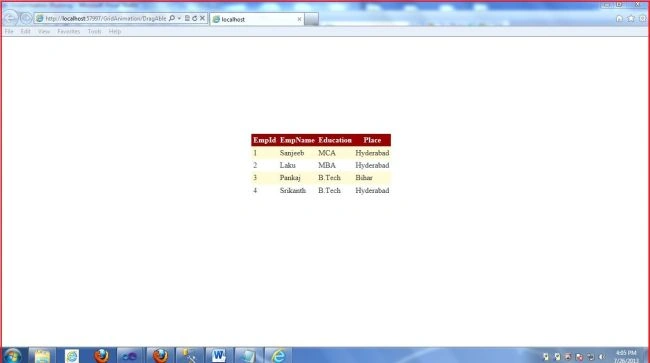650x363 pixels.
Task: Click EmpId 3 cell
Action: [255, 178]
